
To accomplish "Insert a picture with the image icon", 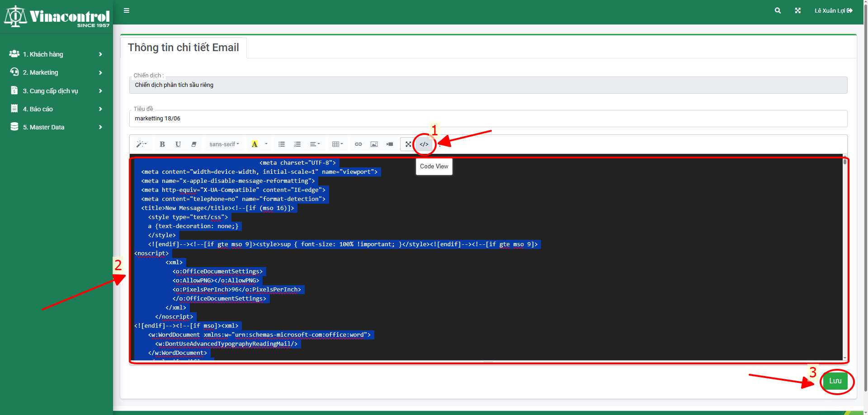I will [x=374, y=144].
